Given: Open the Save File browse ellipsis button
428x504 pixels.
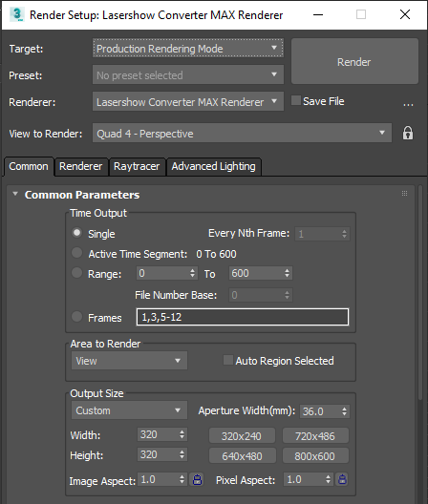Looking at the screenshot, I should (408, 104).
